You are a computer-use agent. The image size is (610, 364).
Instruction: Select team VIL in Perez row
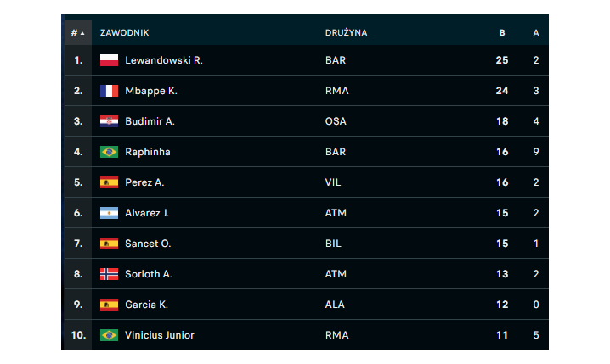[333, 182]
